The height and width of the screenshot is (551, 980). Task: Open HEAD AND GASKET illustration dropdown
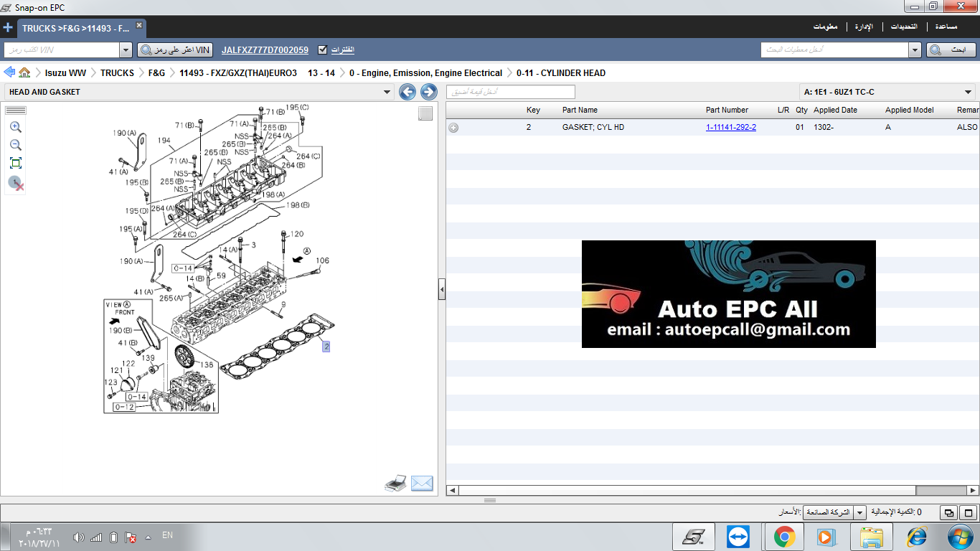pos(387,92)
